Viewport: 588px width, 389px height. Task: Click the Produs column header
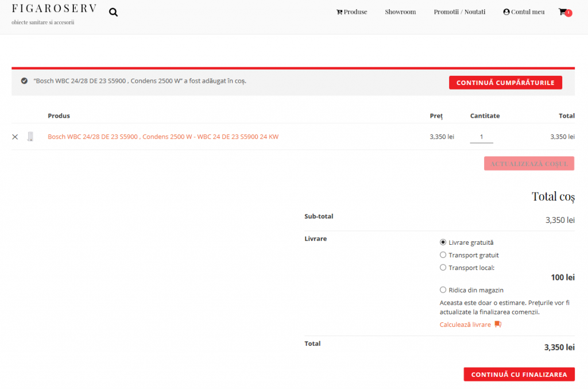(59, 115)
